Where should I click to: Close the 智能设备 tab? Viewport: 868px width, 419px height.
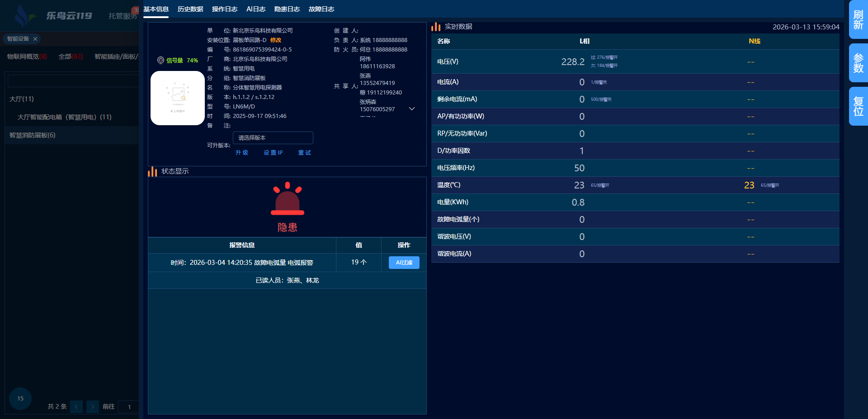pos(35,39)
